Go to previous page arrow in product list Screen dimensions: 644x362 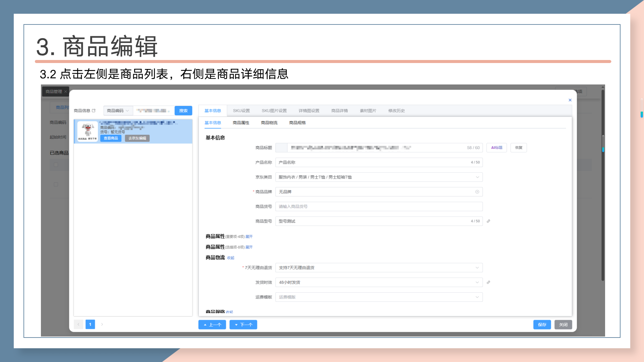pyautogui.click(x=78, y=324)
